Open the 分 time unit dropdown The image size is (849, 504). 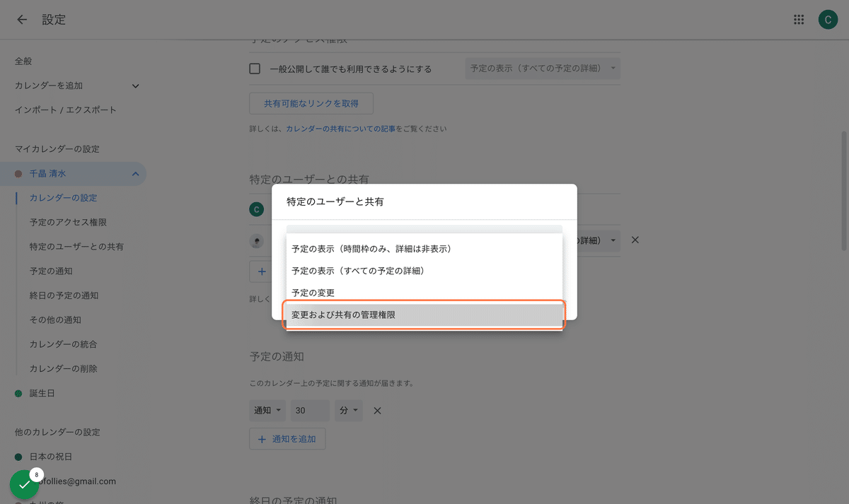(349, 411)
